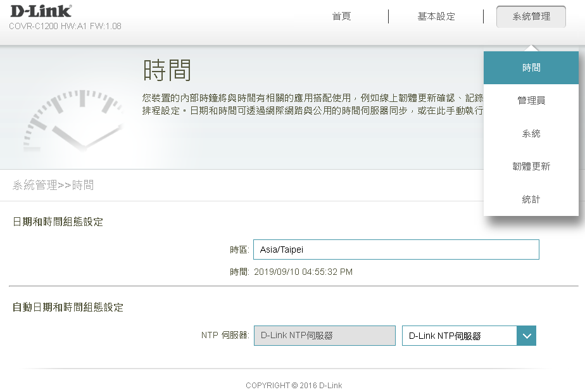The image size is (585, 392).
Task: Click the 系統管理 navigation button
Action: pos(531,16)
